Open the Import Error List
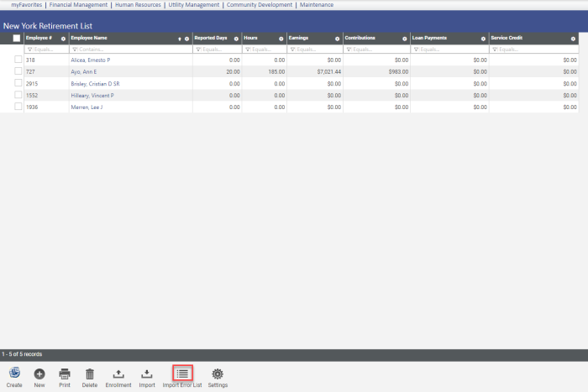 pyautogui.click(x=182, y=374)
